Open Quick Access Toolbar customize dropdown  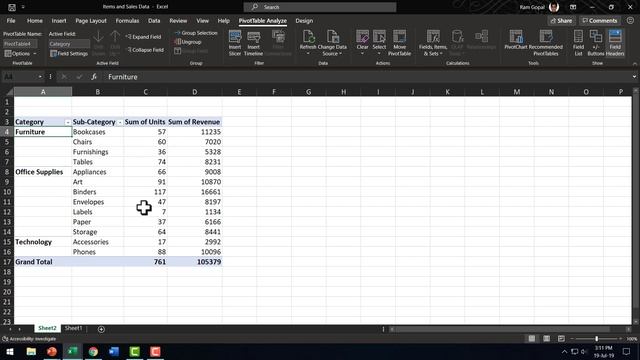23,7
